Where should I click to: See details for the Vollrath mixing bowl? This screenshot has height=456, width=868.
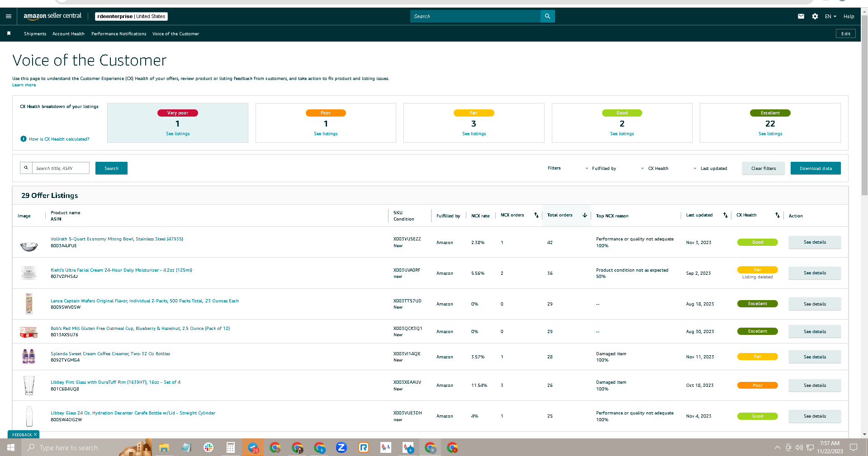[815, 242]
